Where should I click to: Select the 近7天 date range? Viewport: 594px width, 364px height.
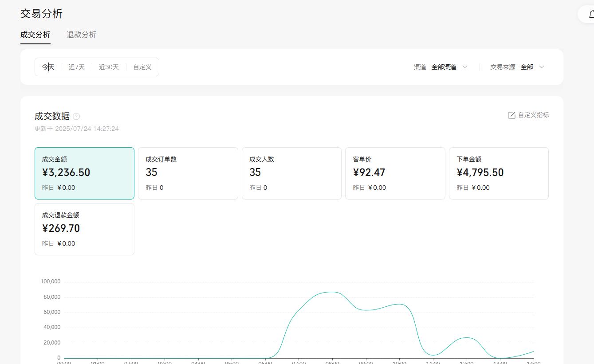point(76,67)
